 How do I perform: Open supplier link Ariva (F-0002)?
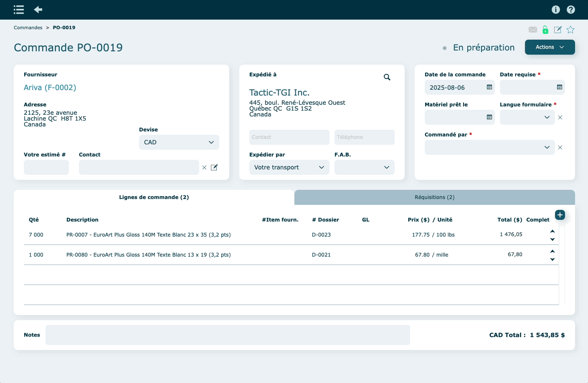click(x=50, y=88)
